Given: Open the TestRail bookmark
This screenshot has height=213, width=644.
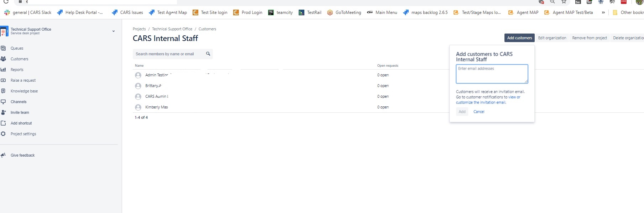Looking at the screenshot, I should pos(310,12).
